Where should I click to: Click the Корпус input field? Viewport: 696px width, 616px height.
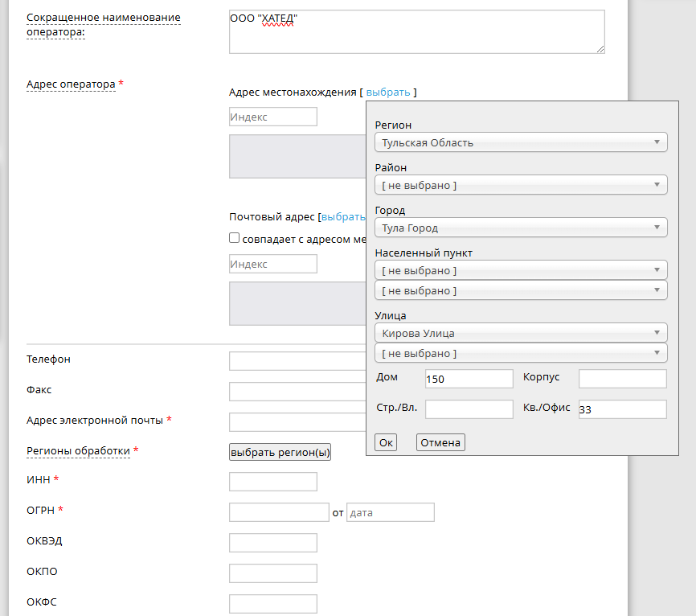click(x=622, y=379)
